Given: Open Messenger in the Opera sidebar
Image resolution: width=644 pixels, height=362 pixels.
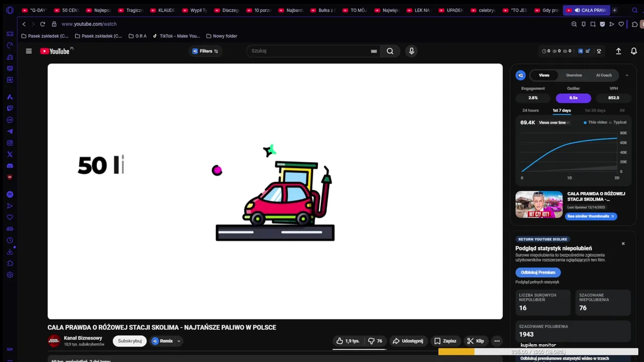Looking at the screenshot, I should [10, 120].
